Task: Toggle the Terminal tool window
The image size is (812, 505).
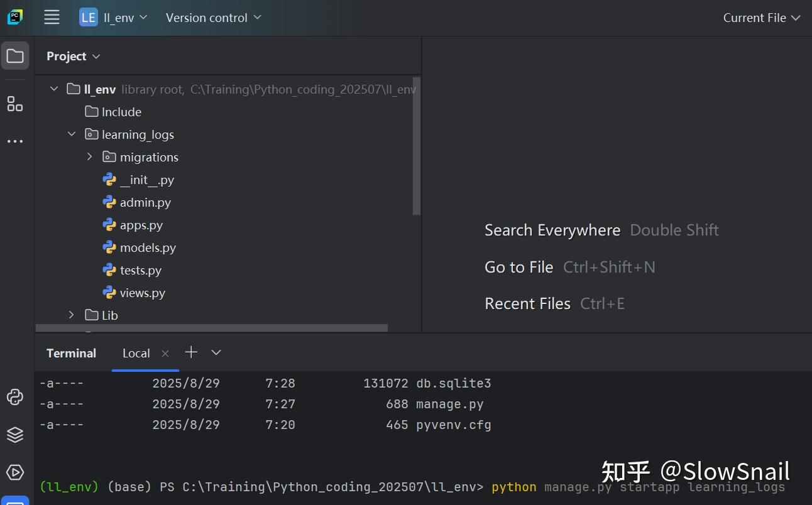Action: 70,352
